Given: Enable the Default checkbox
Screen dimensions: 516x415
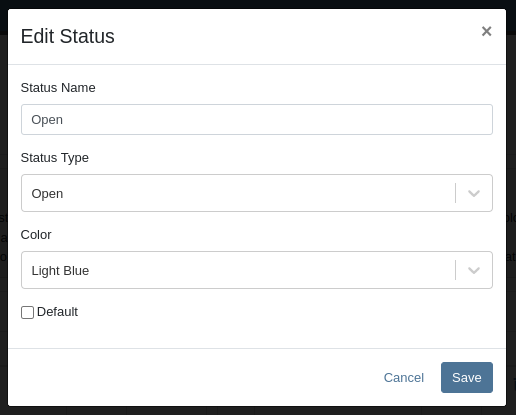Looking at the screenshot, I should pyautogui.click(x=27, y=312).
